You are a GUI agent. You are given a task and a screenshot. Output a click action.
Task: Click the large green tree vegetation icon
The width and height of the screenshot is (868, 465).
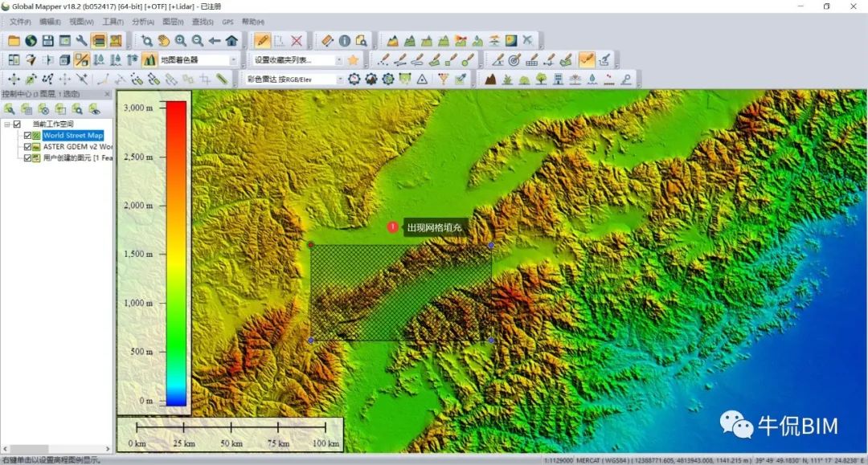pyautogui.click(x=542, y=79)
